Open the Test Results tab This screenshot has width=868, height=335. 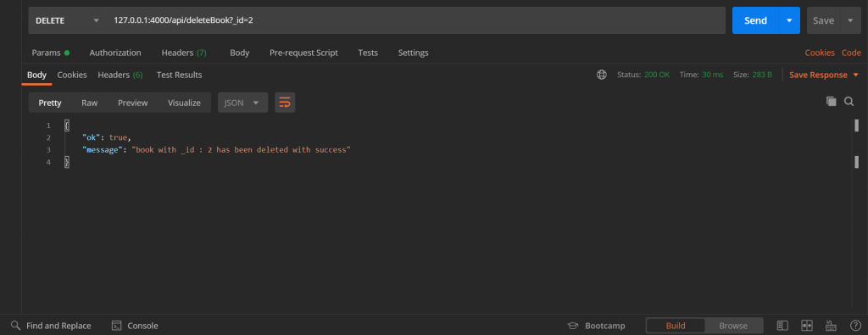click(180, 75)
